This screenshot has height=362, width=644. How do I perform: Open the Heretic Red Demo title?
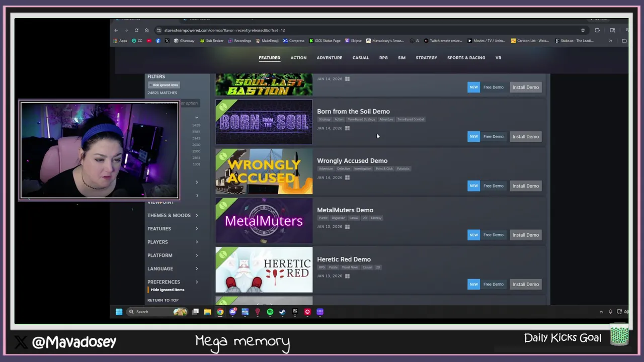click(344, 259)
